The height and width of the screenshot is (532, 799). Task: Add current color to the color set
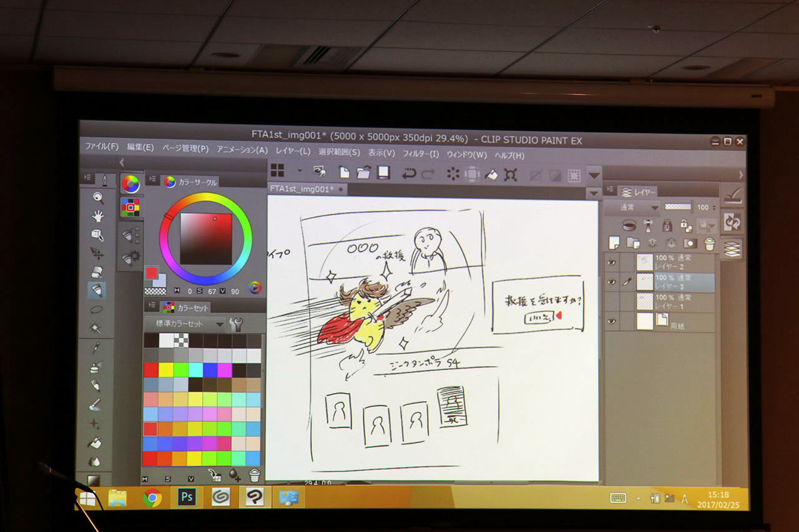[x=235, y=475]
